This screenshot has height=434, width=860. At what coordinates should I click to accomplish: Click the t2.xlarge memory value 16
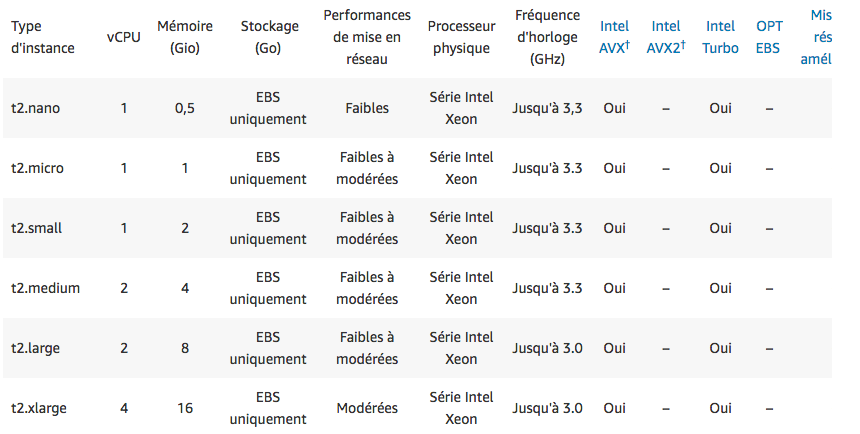coord(185,408)
